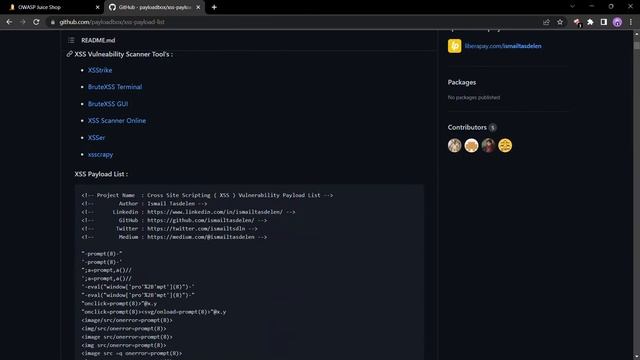Viewport: 640px width, 360px height.
Task: Go back with the browser back arrow
Action: pos(9,22)
